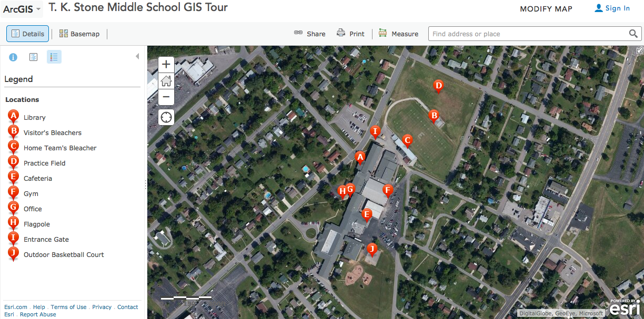Screen dimensions: 644x319
Task: Show the map contents icon
Action: click(34, 57)
